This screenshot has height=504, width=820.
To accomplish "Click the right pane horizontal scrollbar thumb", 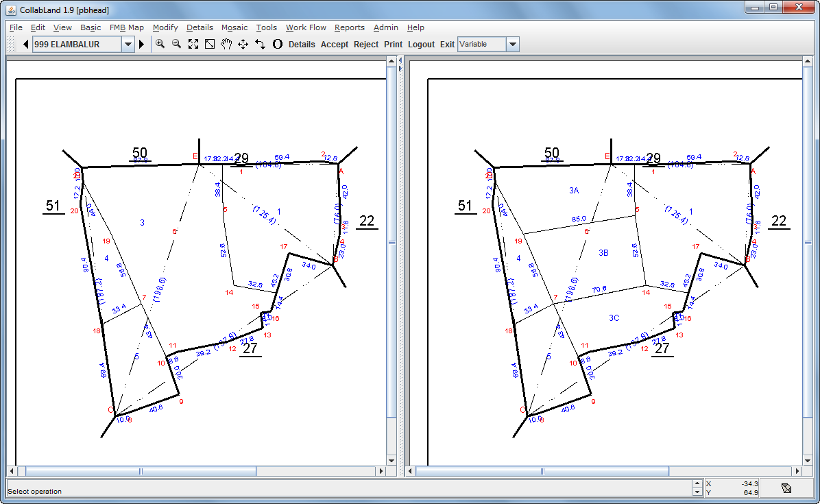I will pyautogui.click(x=542, y=471).
